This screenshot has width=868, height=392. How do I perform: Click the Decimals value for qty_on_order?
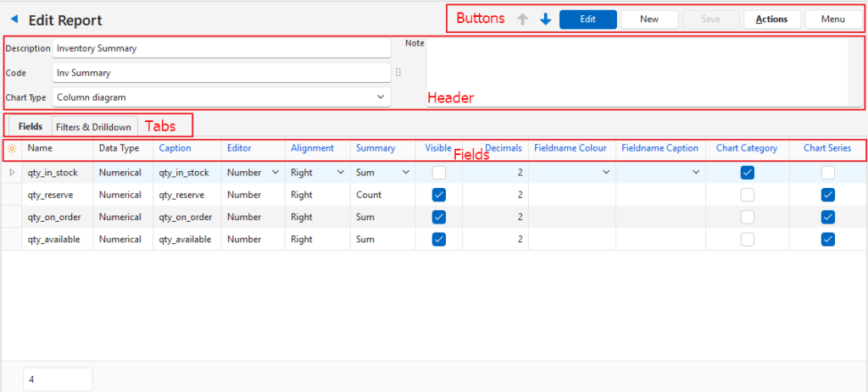(x=495, y=217)
